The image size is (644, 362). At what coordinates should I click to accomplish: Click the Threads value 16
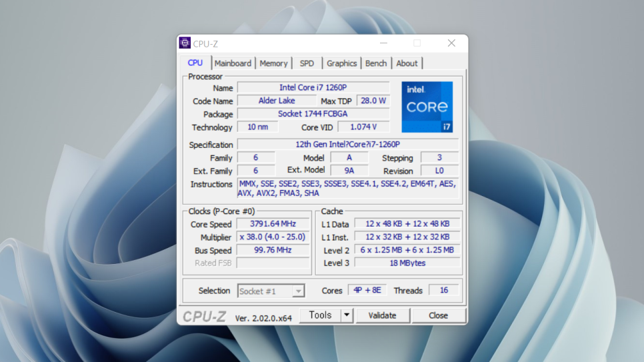pos(444,290)
